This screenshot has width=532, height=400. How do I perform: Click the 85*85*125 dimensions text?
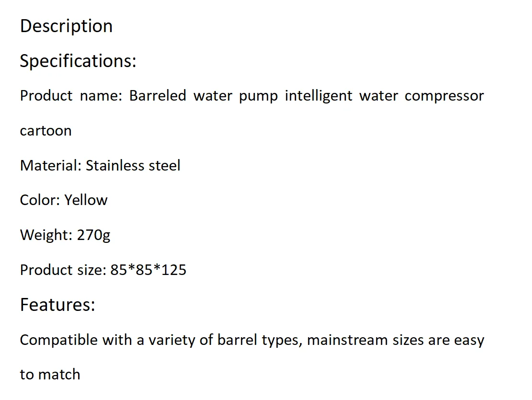coord(148,270)
